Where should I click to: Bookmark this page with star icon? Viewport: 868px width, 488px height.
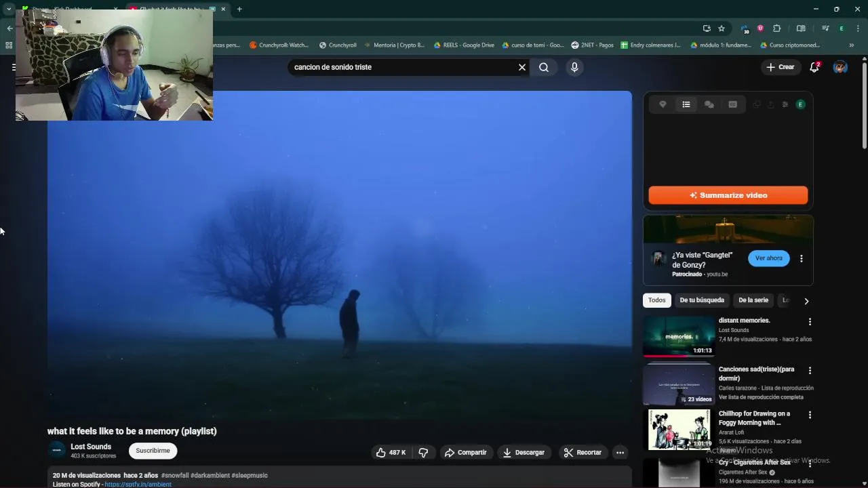pos(722,28)
